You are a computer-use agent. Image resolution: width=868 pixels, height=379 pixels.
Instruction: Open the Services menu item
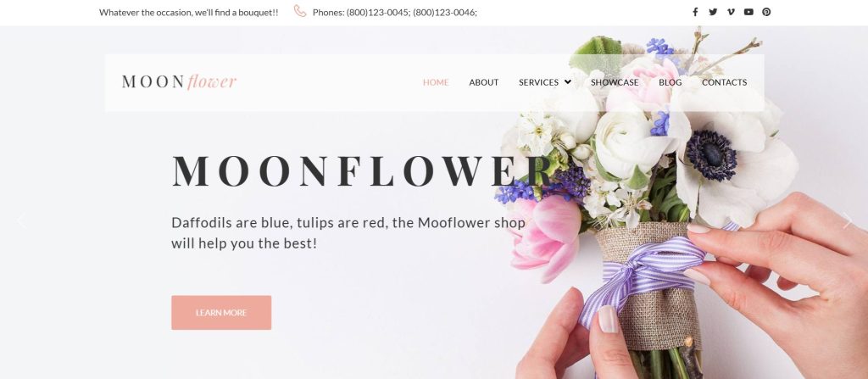tap(538, 82)
